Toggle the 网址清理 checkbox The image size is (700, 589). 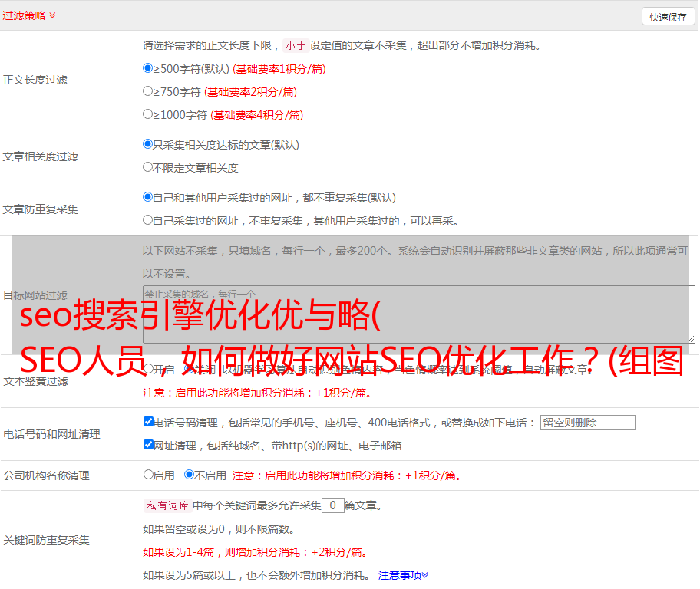tap(149, 444)
